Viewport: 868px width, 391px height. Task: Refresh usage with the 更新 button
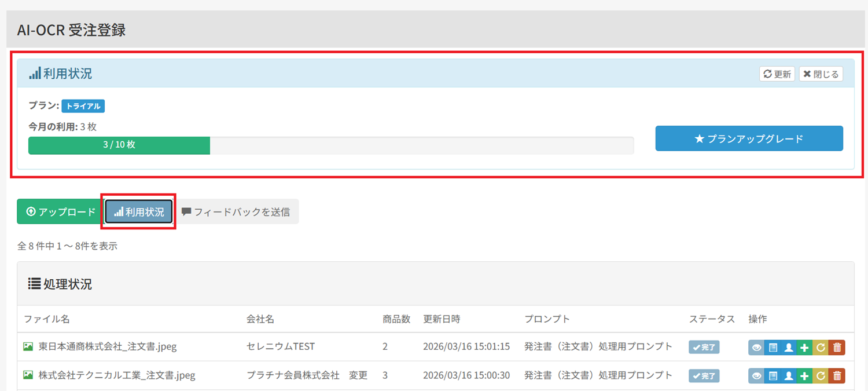(x=777, y=74)
